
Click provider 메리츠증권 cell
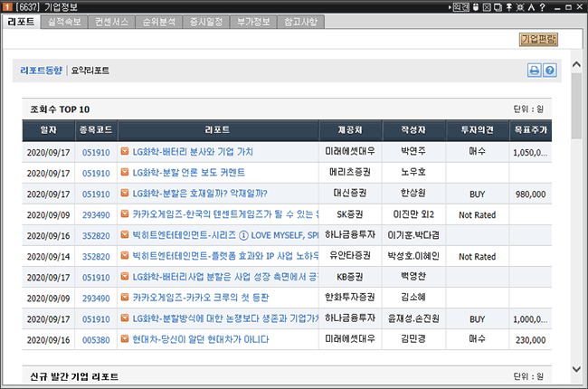point(350,172)
